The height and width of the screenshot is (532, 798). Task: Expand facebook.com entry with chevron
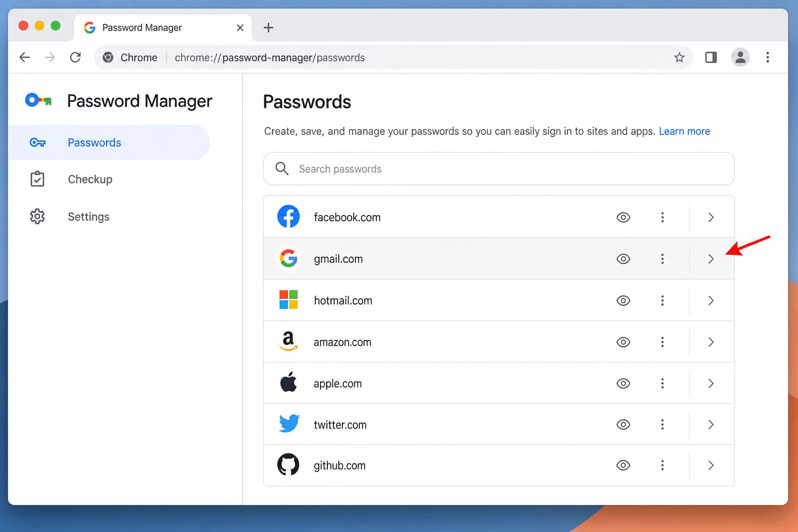click(x=711, y=217)
